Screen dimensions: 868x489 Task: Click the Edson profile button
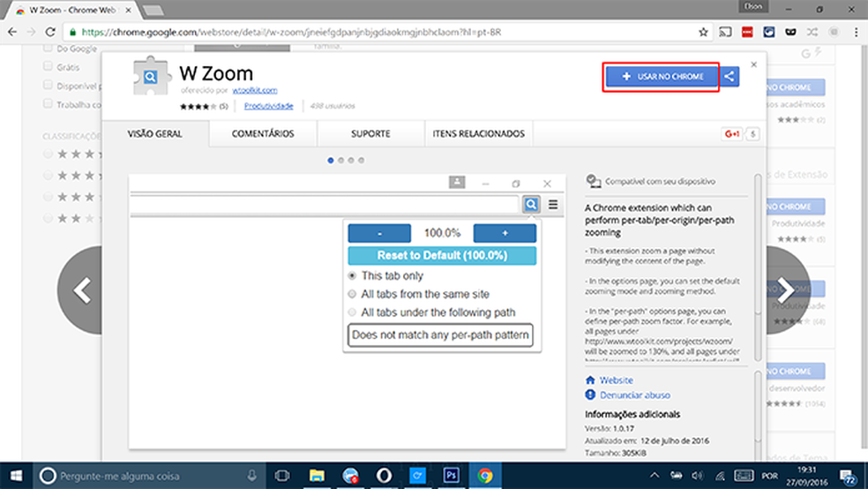[x=752, y=7]
